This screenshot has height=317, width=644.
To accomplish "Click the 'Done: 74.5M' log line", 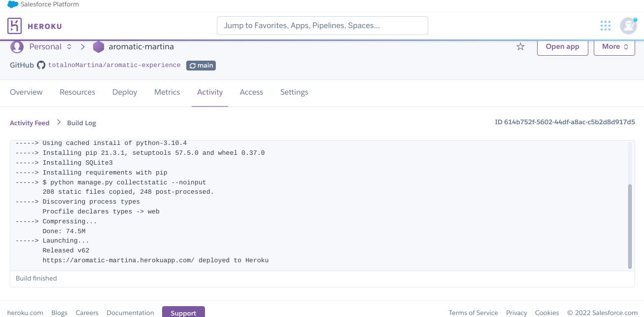I will (x=64, y=231).
